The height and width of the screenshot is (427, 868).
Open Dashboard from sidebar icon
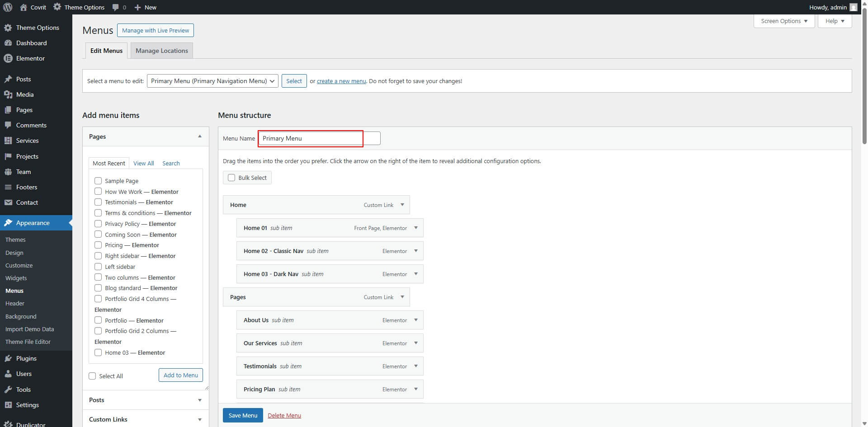[8, 43]
